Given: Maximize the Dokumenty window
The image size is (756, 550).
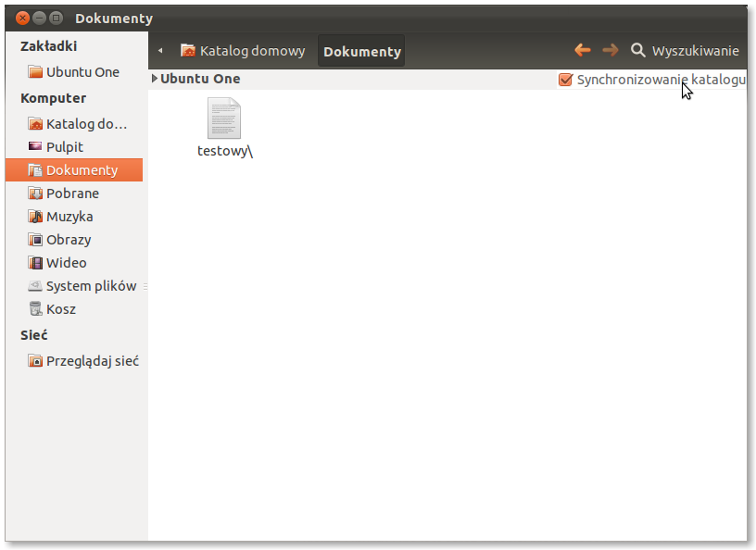Looking at the screenshot, I should click(x=56, y=19).
